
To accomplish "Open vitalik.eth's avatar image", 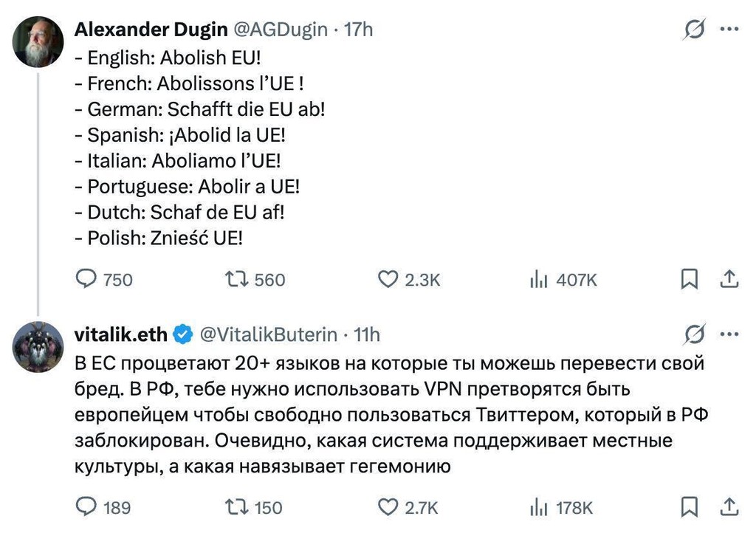I will [x=38, y=347].
